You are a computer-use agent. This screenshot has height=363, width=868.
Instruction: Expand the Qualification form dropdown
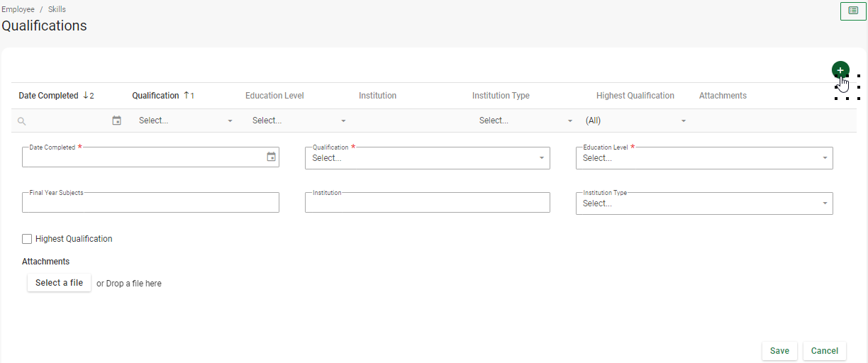pyautogui.click(x=541, y=158)
